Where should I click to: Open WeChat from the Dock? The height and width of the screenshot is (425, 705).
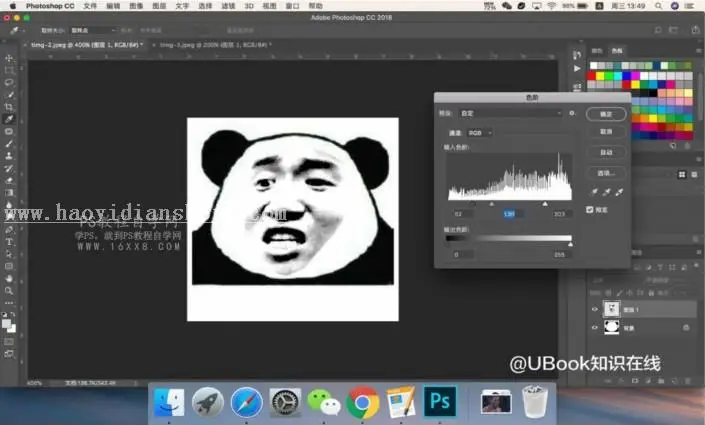(324, 402)
